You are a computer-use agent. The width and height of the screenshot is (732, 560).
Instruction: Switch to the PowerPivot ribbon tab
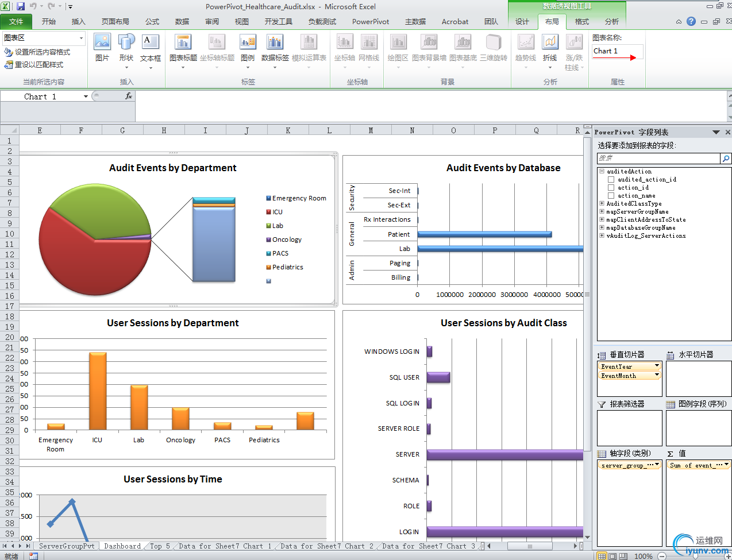coord(370,22)
